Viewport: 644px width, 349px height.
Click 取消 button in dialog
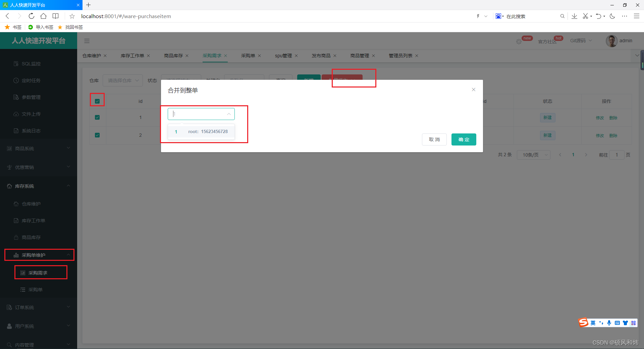(434, 139)
